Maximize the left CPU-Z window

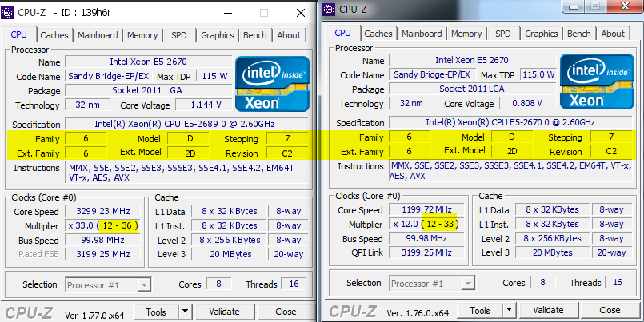click(x=264, y=13)
